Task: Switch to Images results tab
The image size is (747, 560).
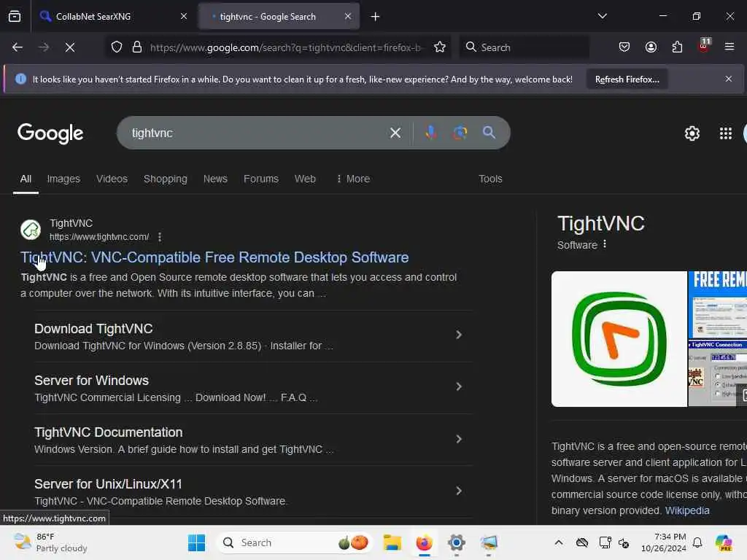Action: pyautogui.click(x=63, y=179)
